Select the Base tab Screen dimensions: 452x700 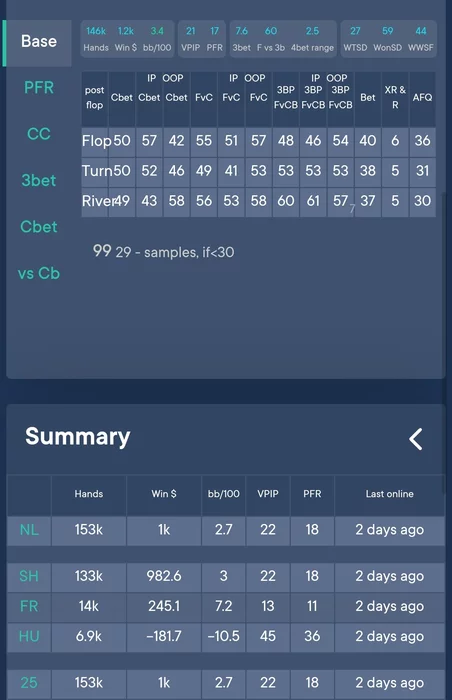[x=37, y=43]
